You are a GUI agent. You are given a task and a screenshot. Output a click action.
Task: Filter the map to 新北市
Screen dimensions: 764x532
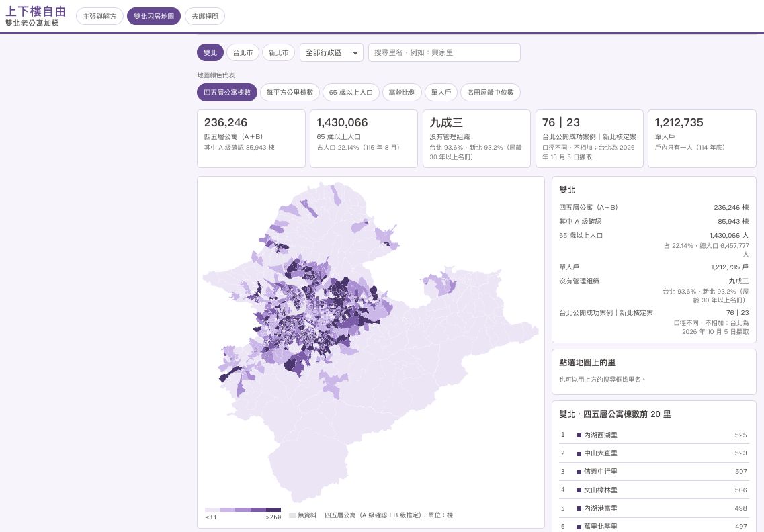278,52
